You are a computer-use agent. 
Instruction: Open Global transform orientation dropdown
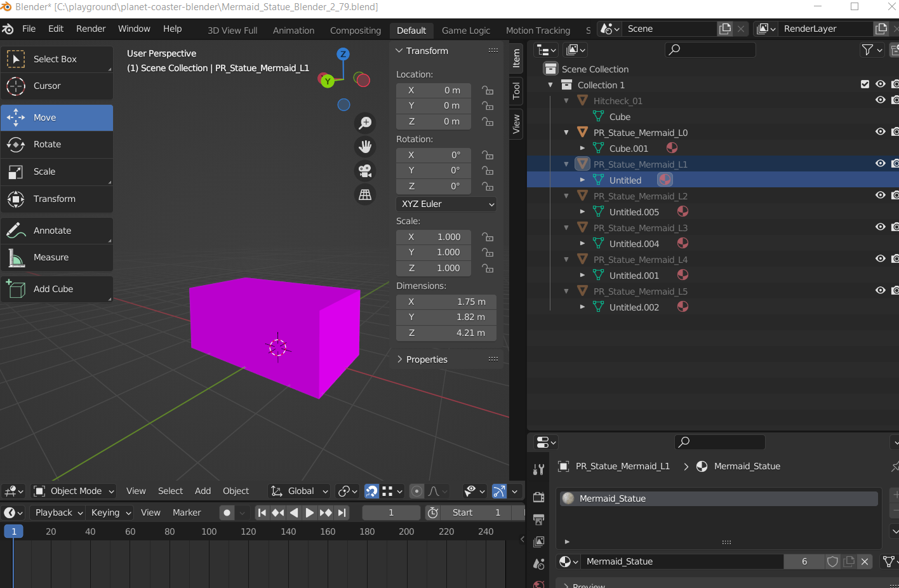point(299,491)
